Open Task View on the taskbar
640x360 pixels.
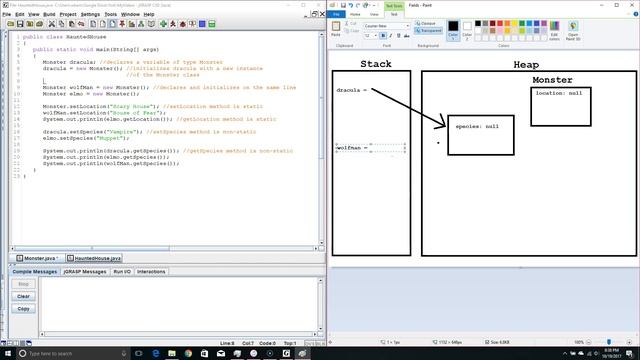[x=139, y=353]
